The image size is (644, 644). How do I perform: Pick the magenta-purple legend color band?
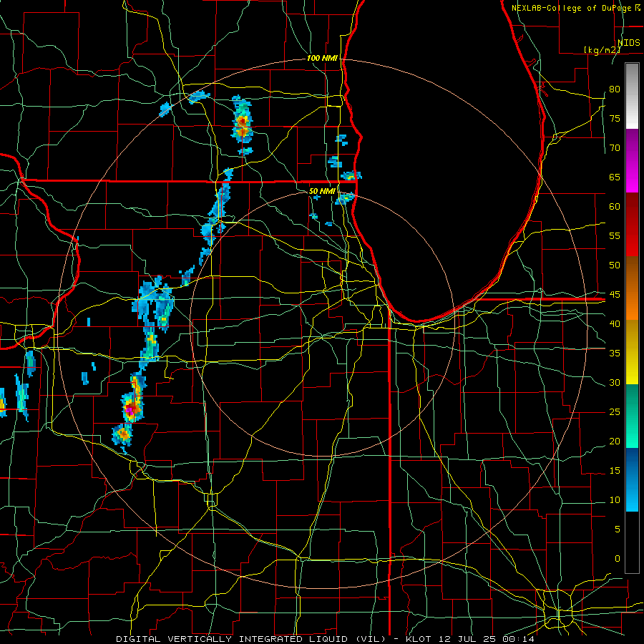[632, 160]
